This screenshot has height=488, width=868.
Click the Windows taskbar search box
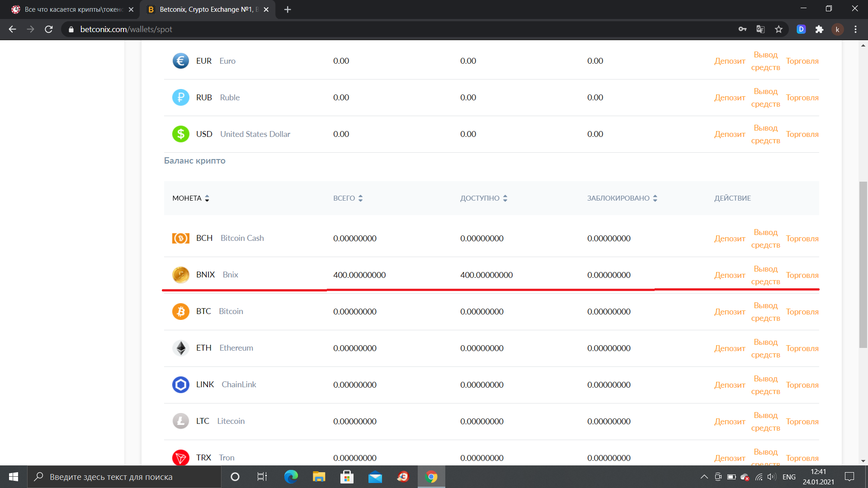click(x=124, y=477)
